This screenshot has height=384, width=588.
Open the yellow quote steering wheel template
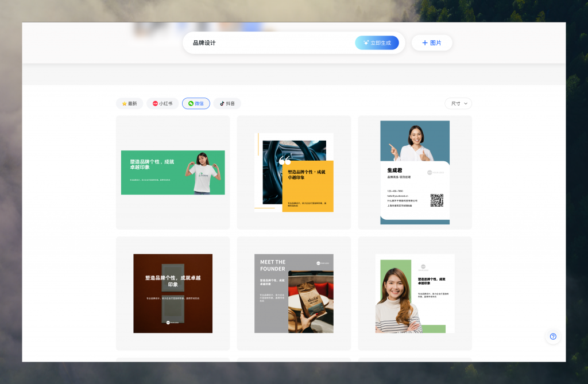coord(294,173)
